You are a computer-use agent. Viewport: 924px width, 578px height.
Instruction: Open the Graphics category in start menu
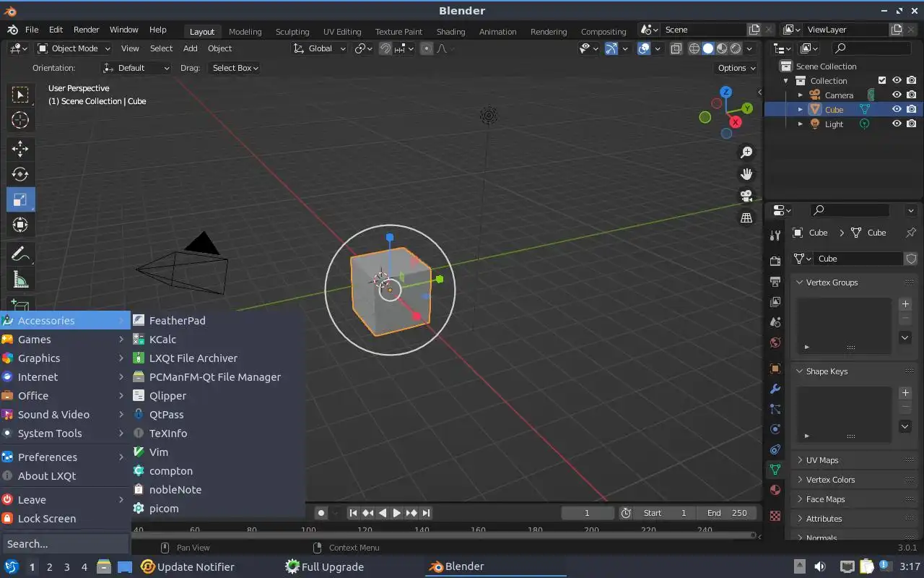click(x=65, y=358)
